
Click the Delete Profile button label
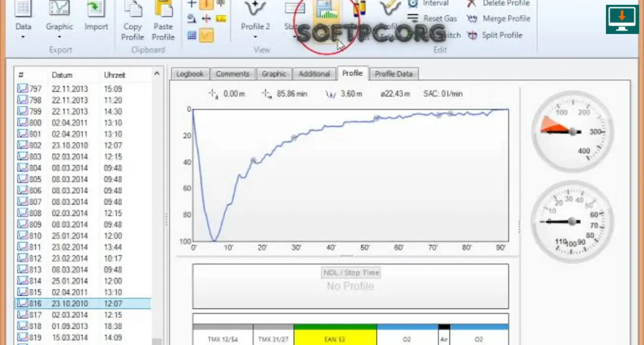click(x=506, y=4)
